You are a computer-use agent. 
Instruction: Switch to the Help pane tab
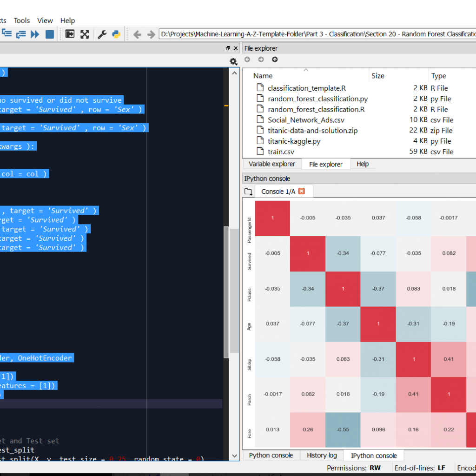pos(363,164)
